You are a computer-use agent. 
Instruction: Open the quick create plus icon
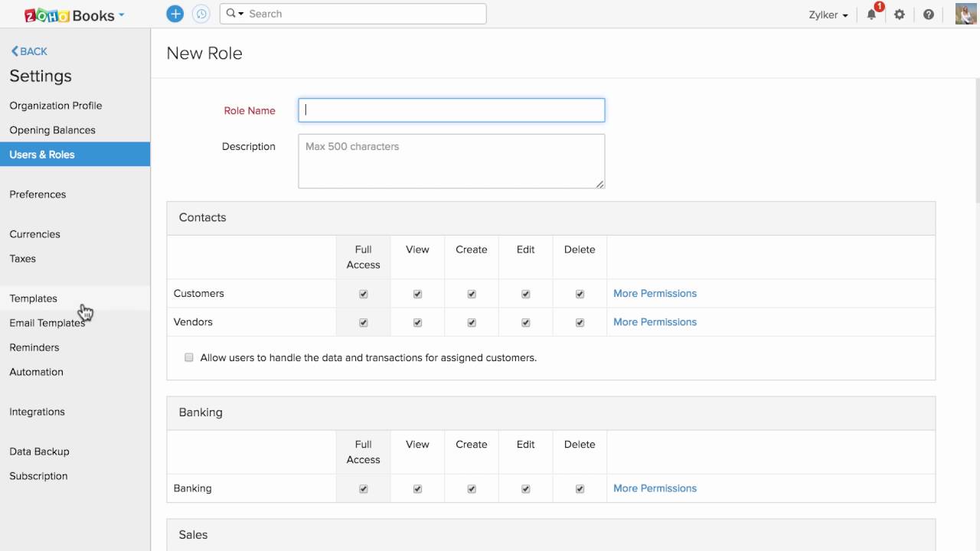(175, 14)
